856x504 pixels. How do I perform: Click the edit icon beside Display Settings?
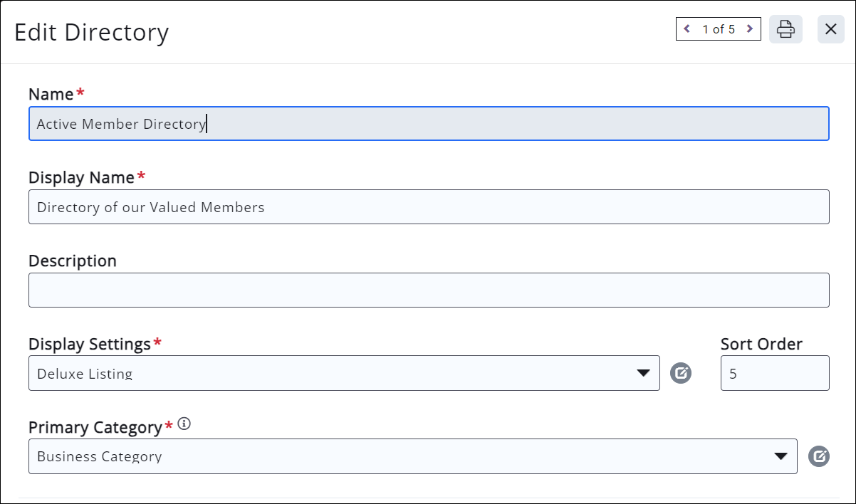[681, 373]
